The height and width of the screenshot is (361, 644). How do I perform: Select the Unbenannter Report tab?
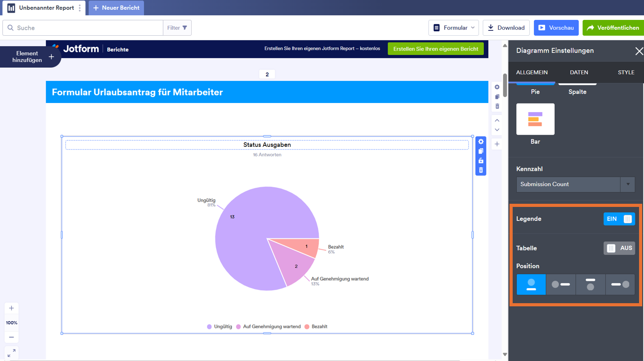44,8
